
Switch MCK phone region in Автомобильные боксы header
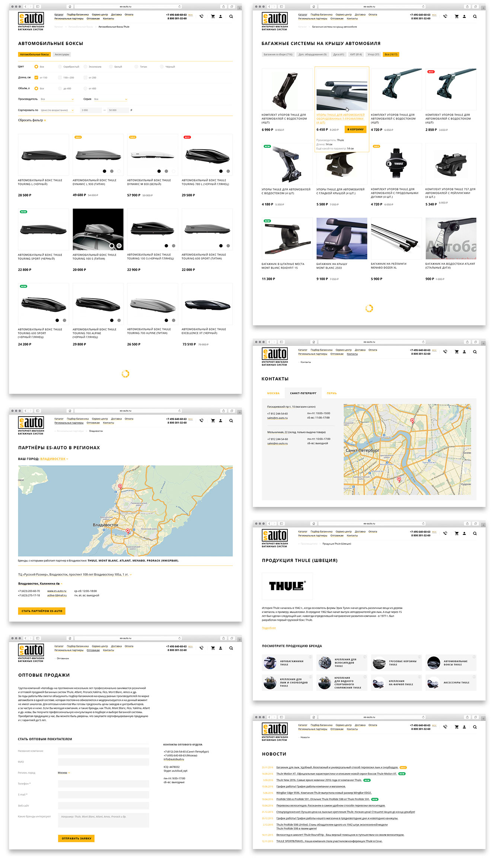click(191, 15)
